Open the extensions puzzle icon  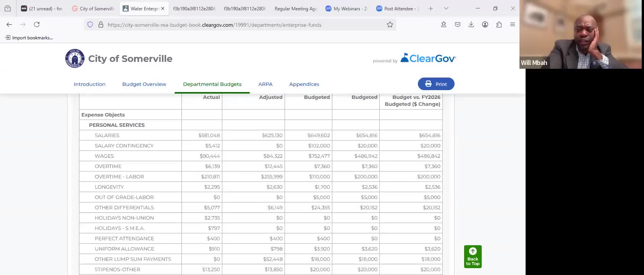coord(499,24)
